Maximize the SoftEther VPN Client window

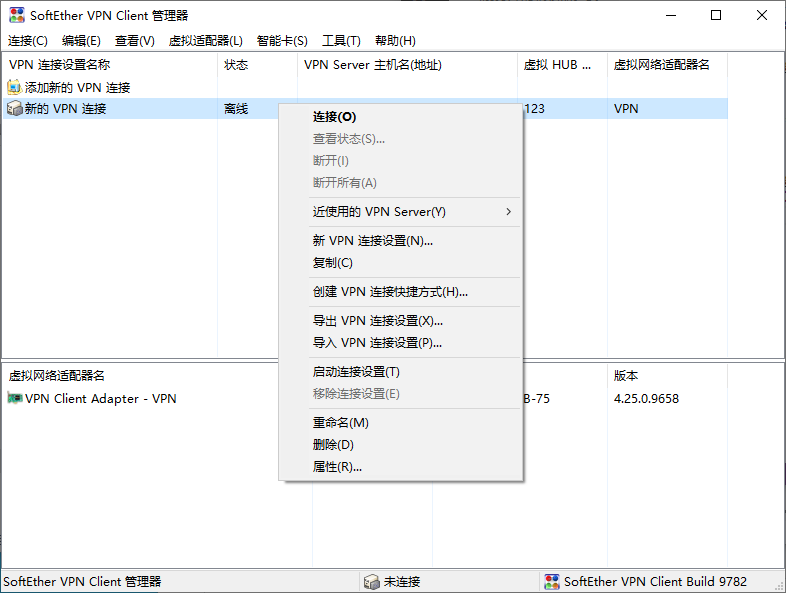[x=716, y=16]
